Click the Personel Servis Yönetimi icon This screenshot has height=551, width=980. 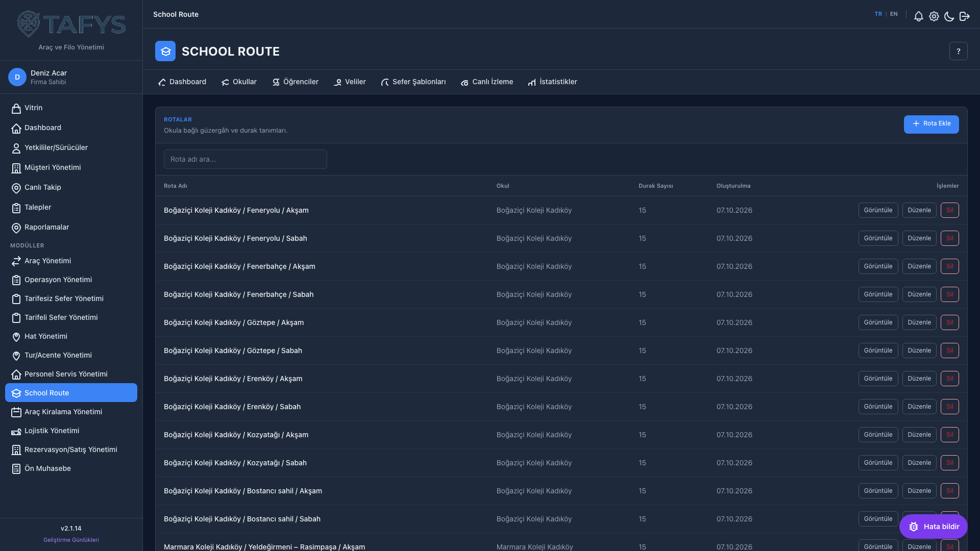[16, 374]
